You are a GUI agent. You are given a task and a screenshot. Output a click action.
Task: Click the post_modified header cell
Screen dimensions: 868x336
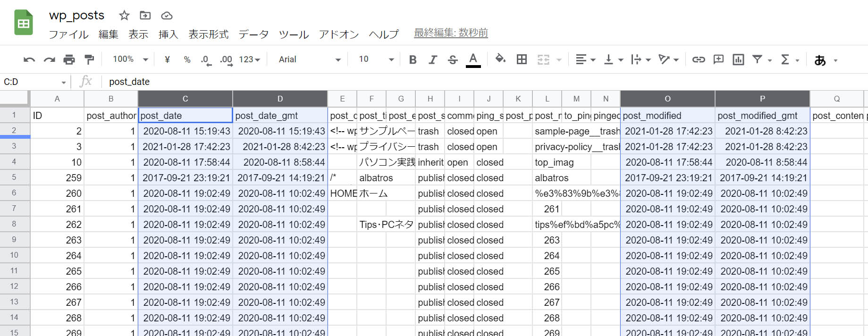pyautogui.click(x=667, y=116)
